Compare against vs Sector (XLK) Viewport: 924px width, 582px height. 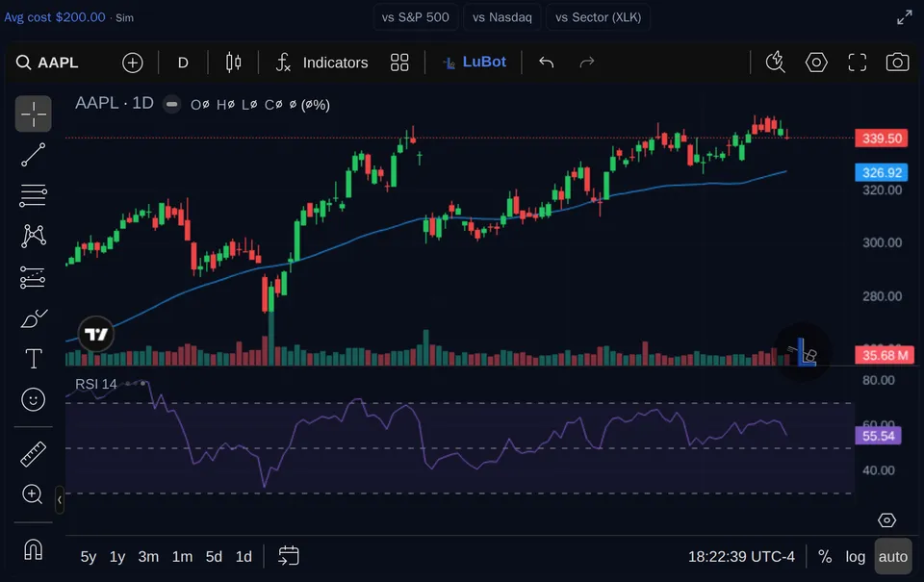point(598,17)
